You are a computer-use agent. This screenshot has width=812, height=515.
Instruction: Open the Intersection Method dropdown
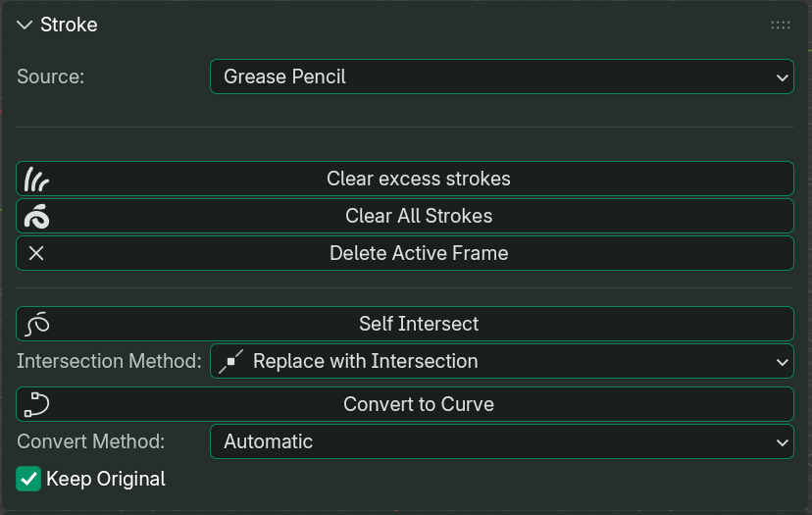pos(501,362)
